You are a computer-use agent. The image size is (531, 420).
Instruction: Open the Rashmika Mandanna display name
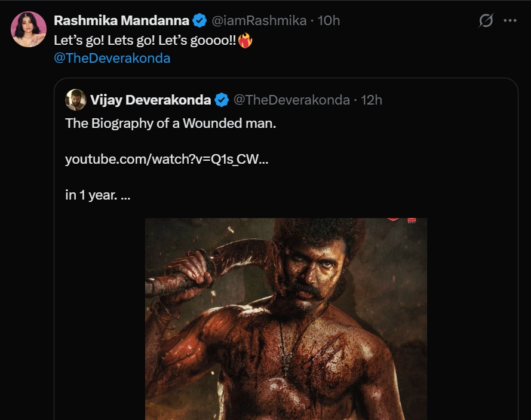[x=122, y=21]
